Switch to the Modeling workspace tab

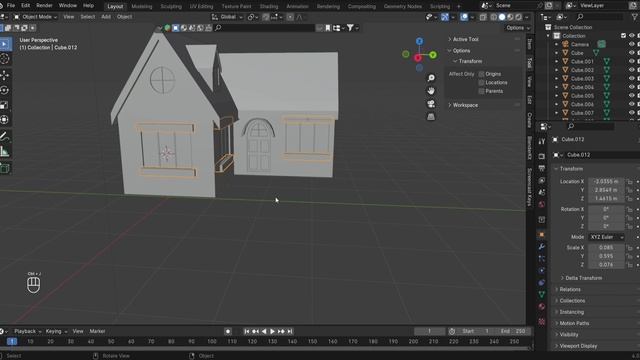coord(142,7)
